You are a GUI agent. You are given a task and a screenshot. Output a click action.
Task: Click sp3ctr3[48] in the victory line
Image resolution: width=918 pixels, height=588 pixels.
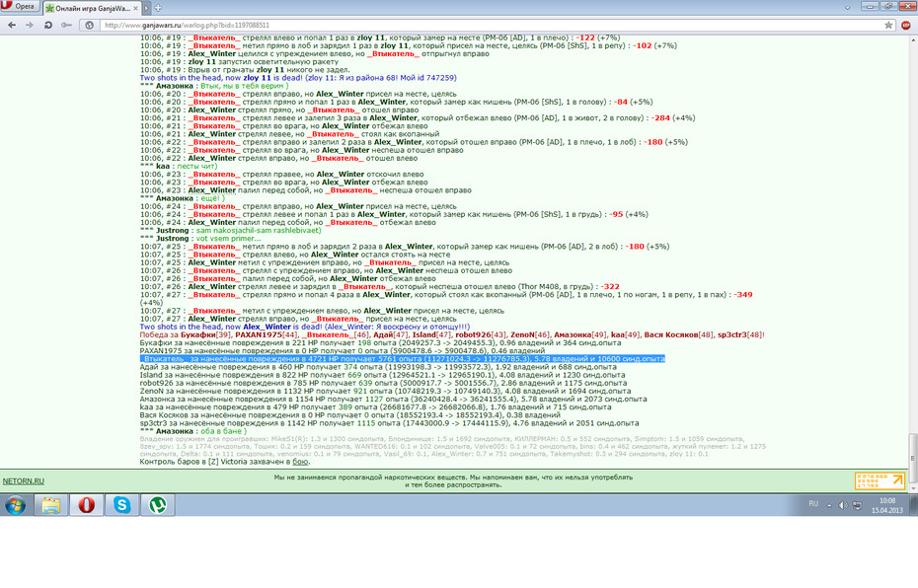(x=740, y=334)
